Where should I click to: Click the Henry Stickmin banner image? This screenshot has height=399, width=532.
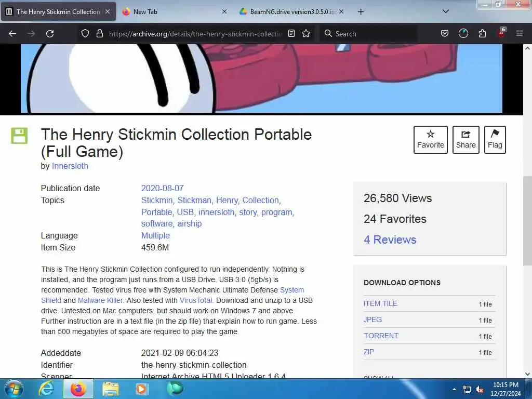(261, 78)
